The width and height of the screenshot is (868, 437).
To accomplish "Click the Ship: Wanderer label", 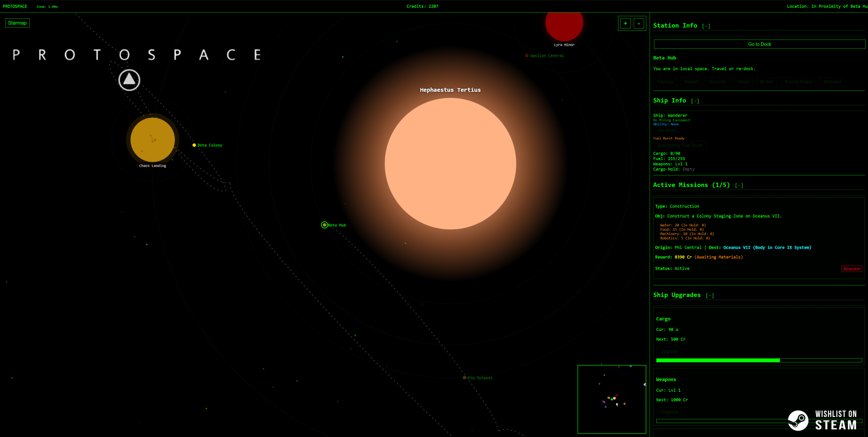I will (670, 115).
